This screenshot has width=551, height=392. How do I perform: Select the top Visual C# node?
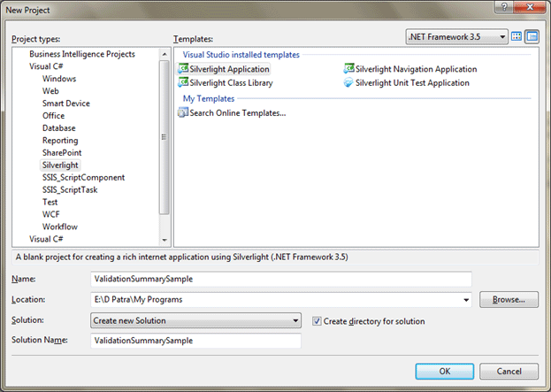click(46, 66)
